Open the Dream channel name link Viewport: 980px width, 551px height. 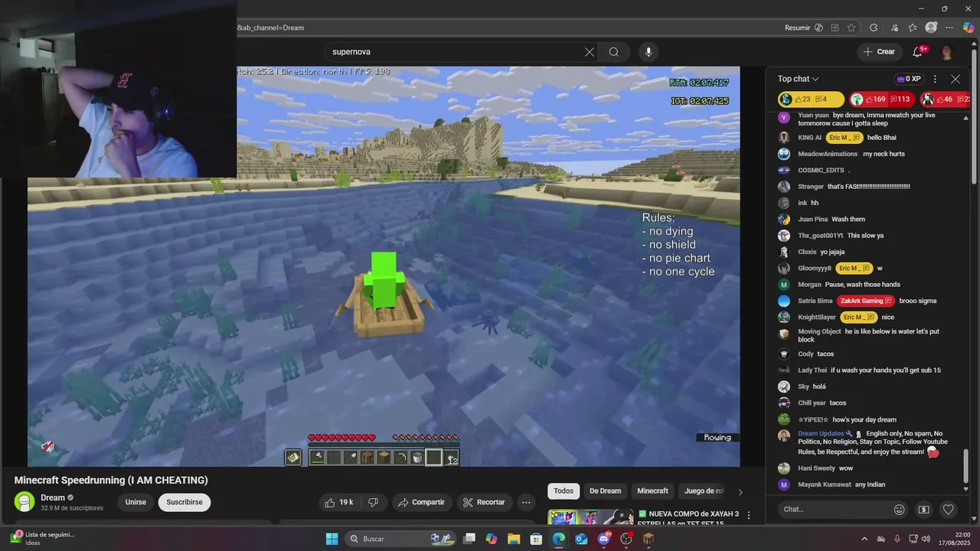click(x=53, y=497)
